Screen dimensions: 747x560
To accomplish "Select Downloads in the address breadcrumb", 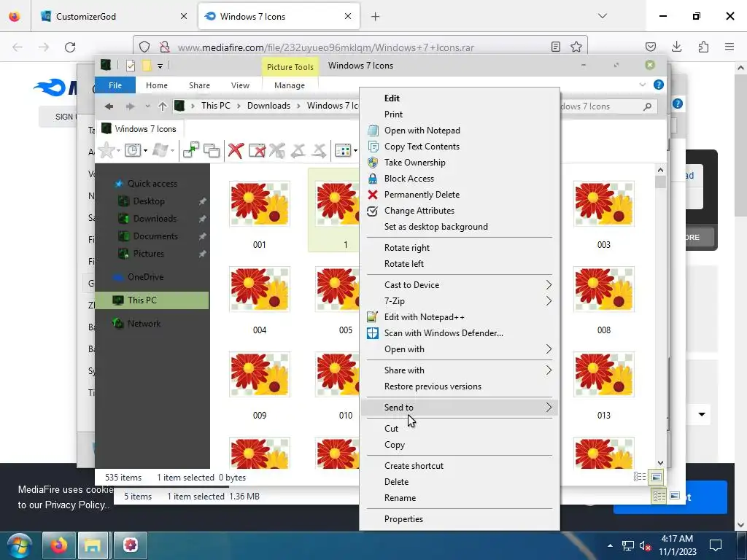I will point(268,106).
